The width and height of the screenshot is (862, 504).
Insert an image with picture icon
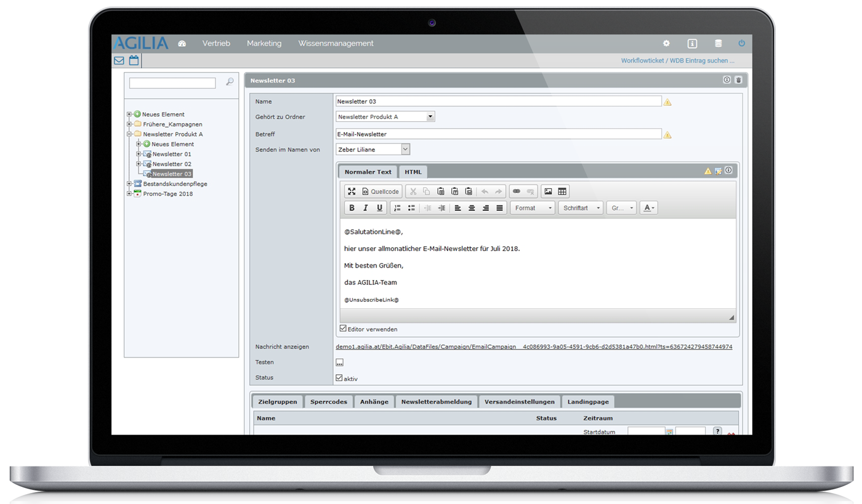click(548, 191)
